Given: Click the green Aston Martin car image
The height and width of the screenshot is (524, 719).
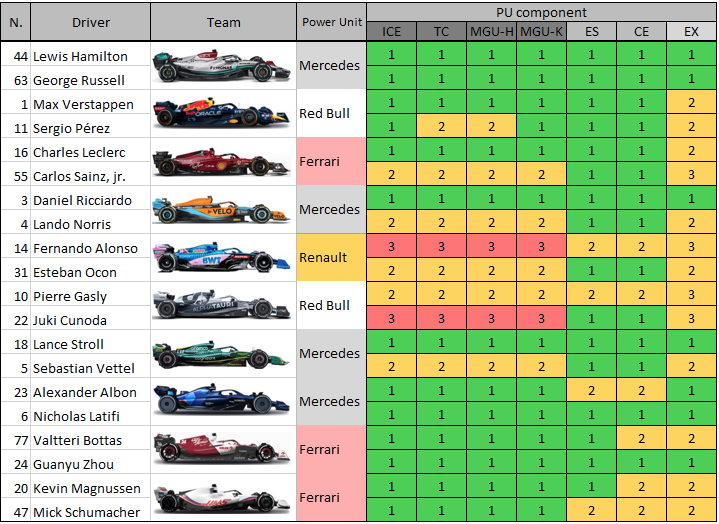Looking at the screenshot, I should click(223, 355).
